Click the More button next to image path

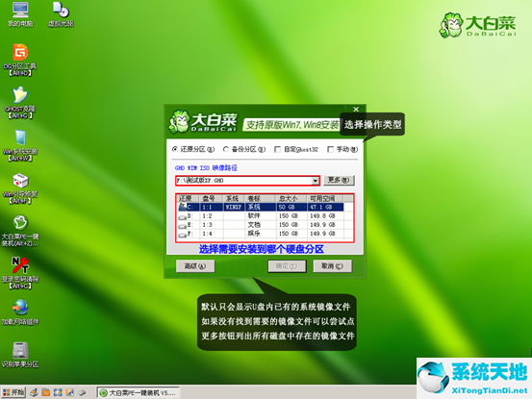(339, 180)
